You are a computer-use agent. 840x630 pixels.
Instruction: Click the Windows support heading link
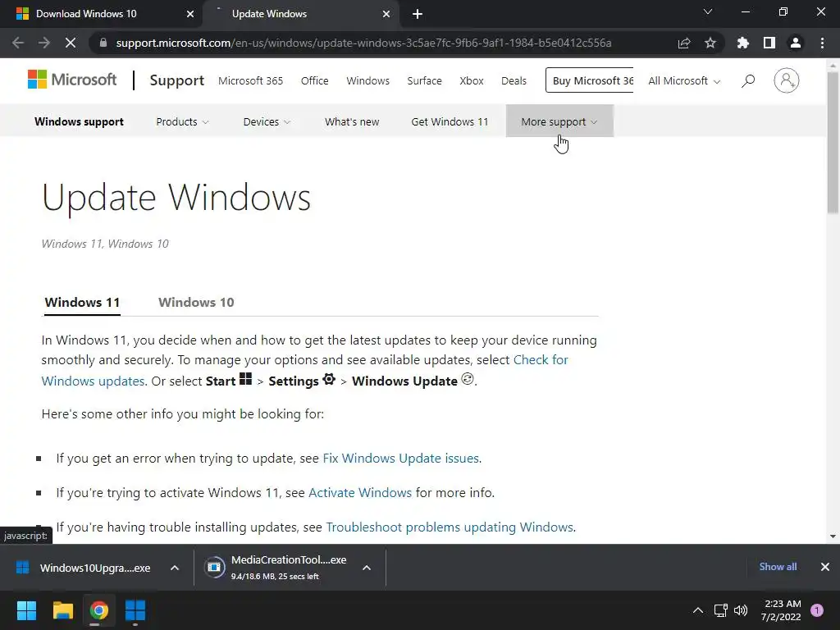click(x=79, y=121)
